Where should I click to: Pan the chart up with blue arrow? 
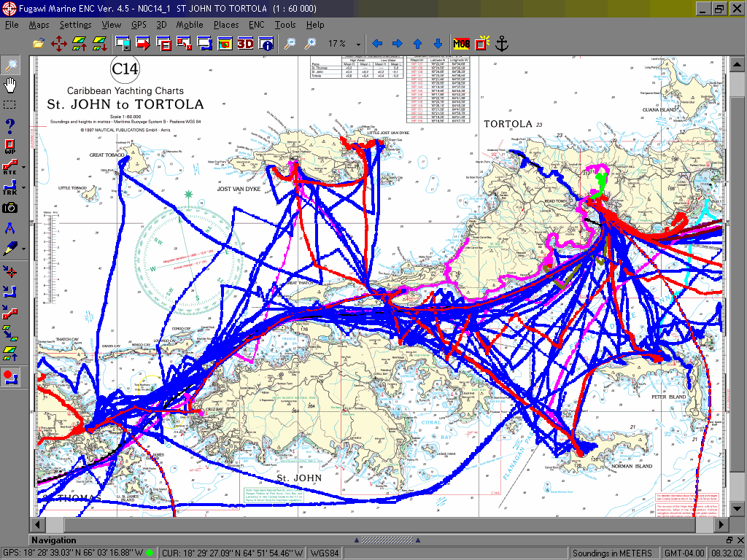(x=418, y=44)
